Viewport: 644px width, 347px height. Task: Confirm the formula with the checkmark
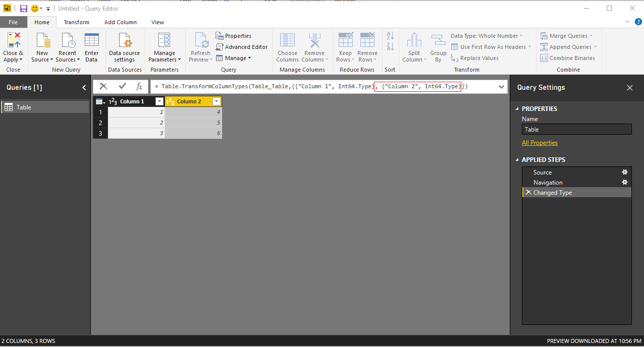coord(122,87)
